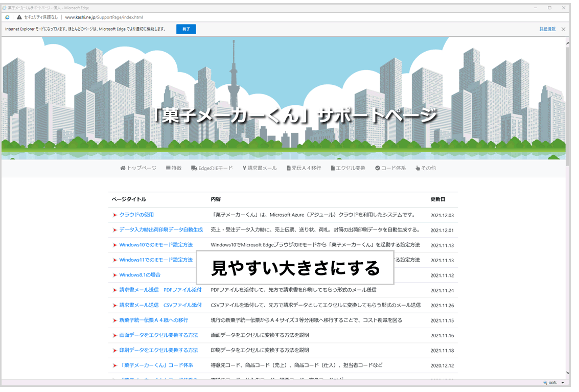
Task: Dismiss the Internet Explorer mode notification bar
Action: (x=564, y=29)
